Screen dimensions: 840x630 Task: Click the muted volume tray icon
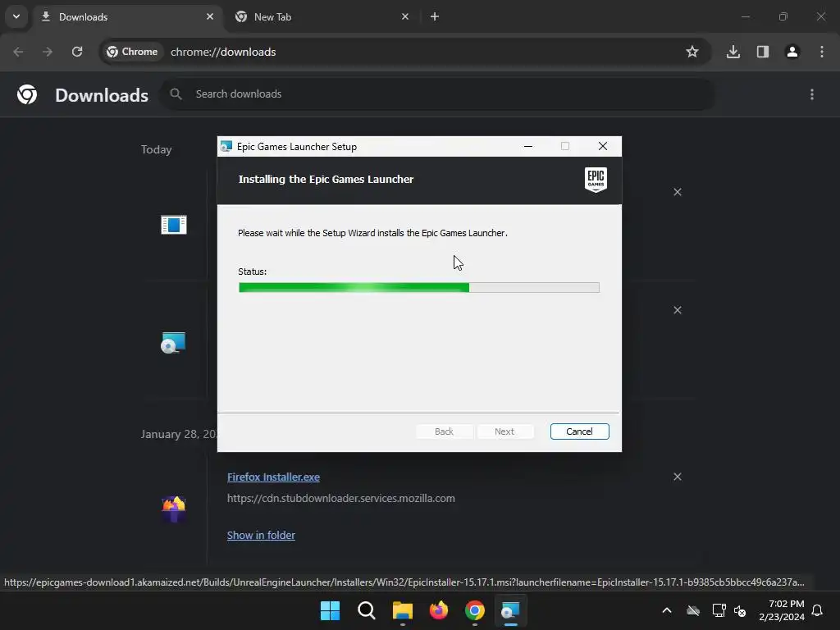[741, 610]
